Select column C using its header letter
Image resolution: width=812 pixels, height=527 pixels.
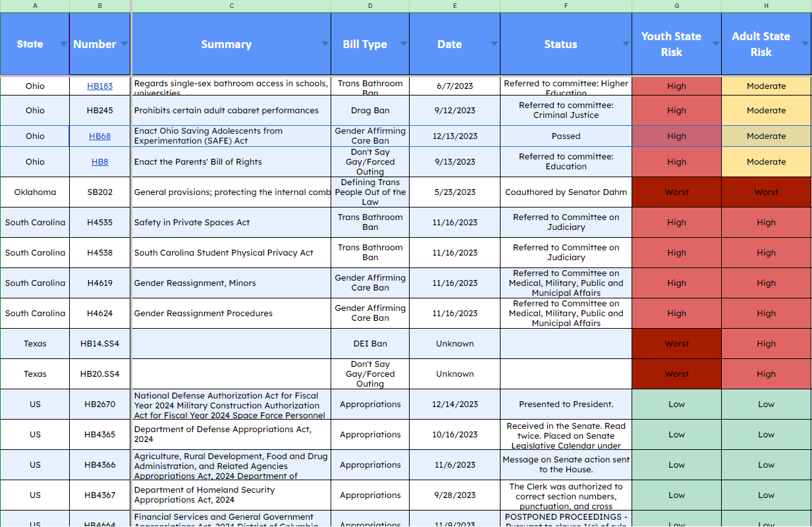(231, 5)
